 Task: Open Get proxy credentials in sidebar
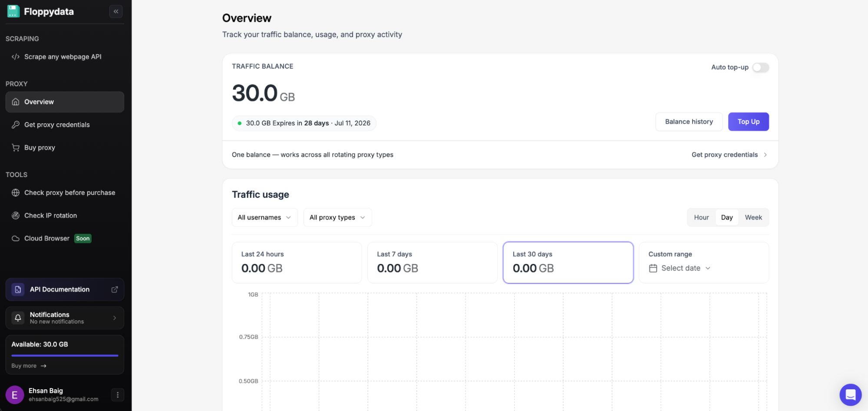coord(65,125)
